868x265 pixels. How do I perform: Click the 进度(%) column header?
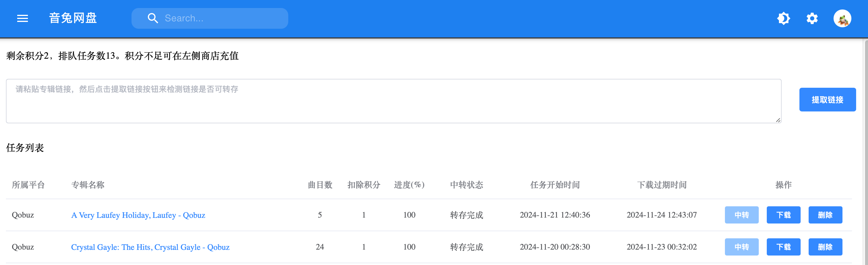409,185
